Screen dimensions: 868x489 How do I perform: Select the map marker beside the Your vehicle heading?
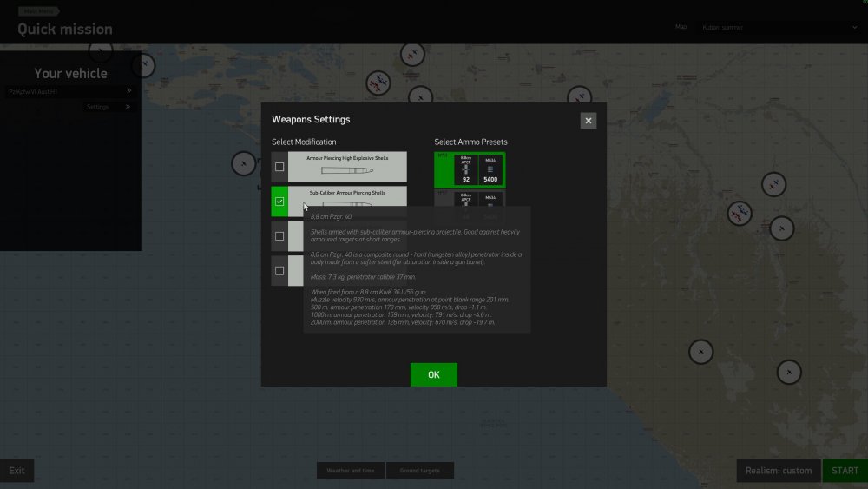(143, 65)
